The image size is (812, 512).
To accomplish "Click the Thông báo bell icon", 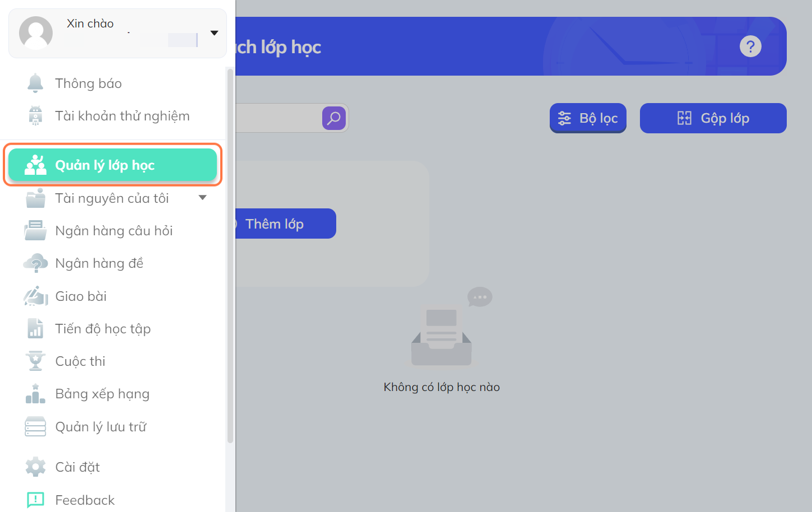I will click(35, 83).
